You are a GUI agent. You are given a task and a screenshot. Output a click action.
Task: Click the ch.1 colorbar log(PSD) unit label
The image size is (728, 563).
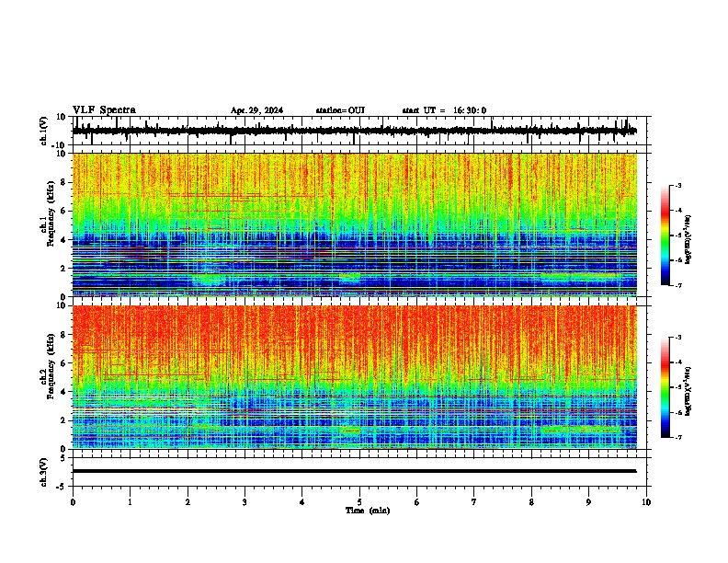coord(688,240)
